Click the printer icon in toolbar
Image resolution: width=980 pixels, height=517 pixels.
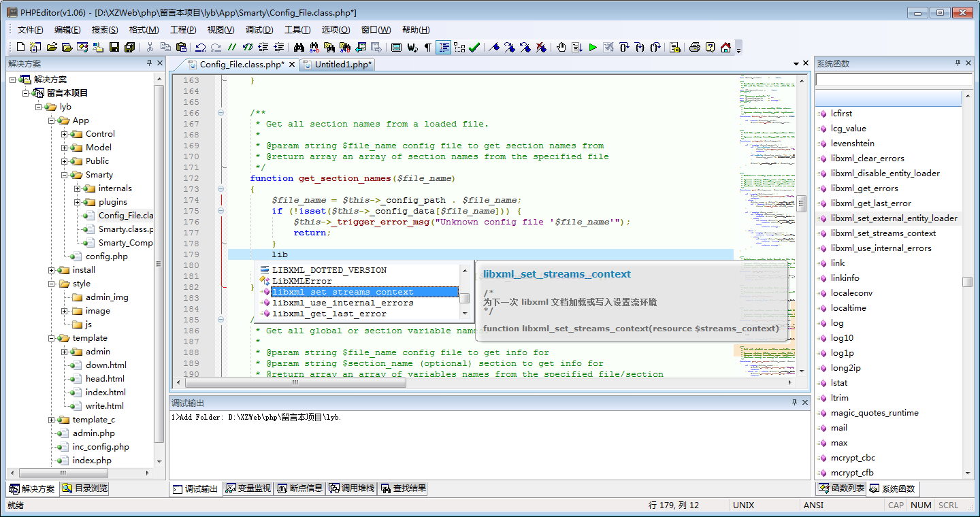point(694,47)
